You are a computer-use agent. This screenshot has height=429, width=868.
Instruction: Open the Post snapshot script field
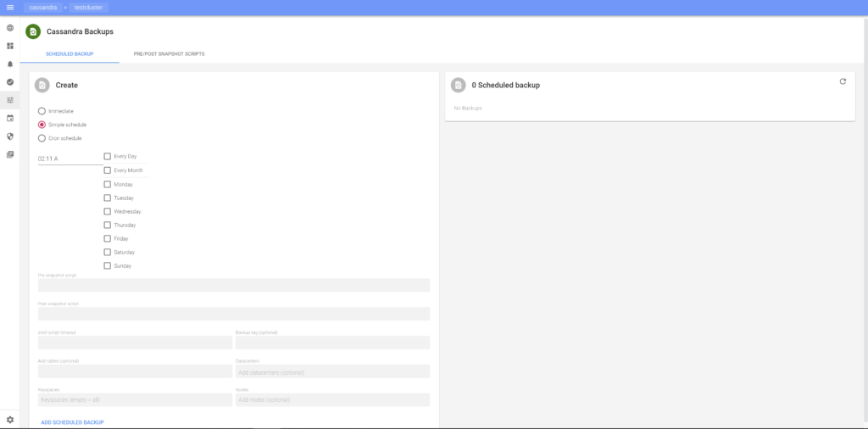pyautogui.click(x=234, y=314)
